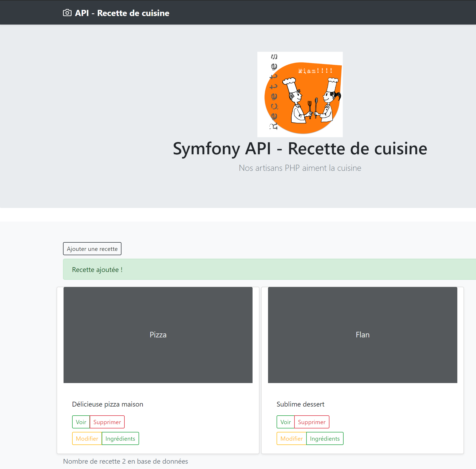Click 'Modifier' on the Pizza recipe
Screen dimensions: 476x469
click(x=87, y=438)
